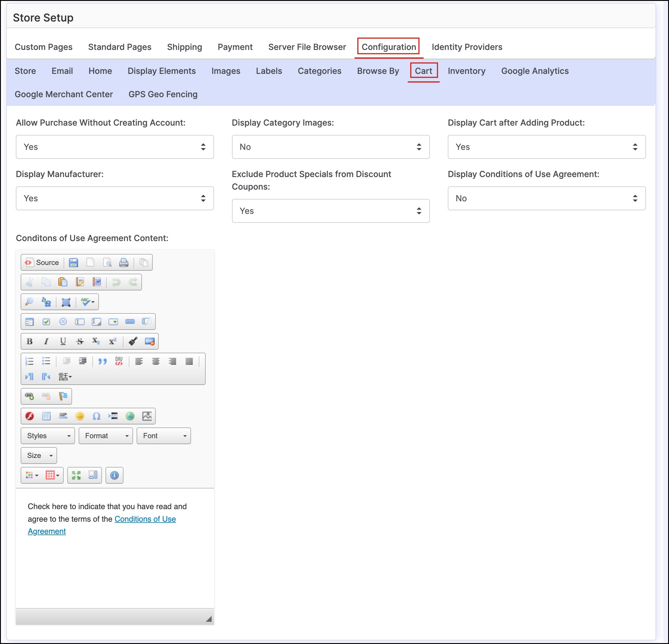
Task: Insert special character Omega icon
Action: pyautogui.click(x=97, y=416)
